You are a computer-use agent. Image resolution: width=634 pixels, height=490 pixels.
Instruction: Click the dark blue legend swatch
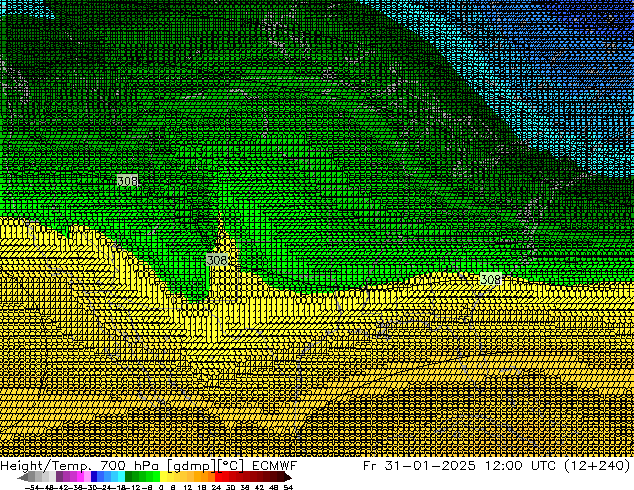[94, 477]
